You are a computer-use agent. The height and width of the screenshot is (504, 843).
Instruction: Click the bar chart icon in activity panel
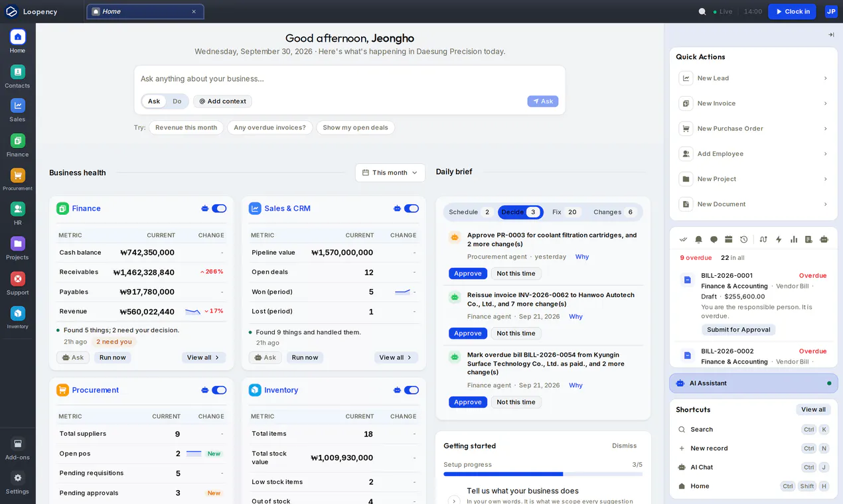pos(794,239)
